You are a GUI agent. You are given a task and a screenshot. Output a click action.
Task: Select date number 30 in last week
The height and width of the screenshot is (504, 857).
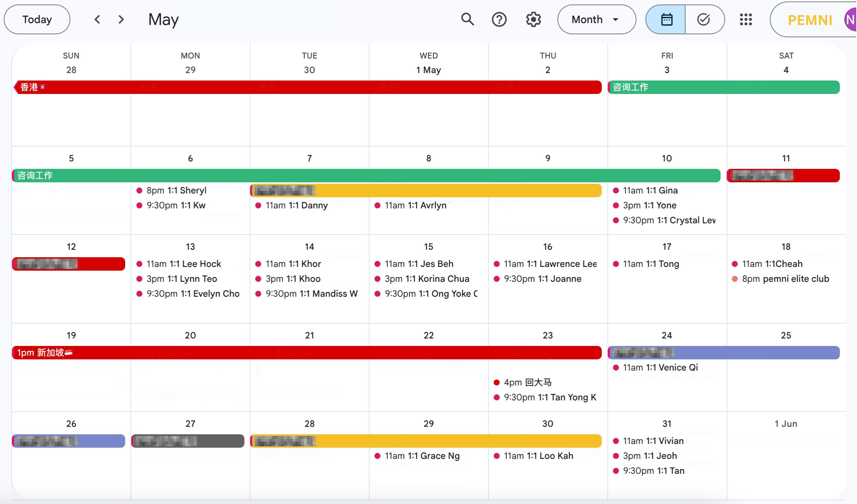tap(547, 424)
